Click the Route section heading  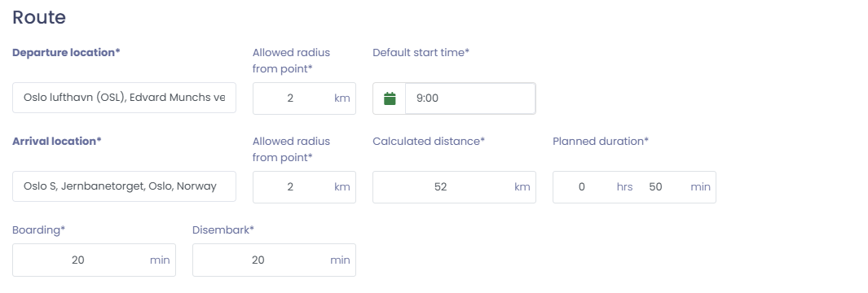(x=39, y=17)
